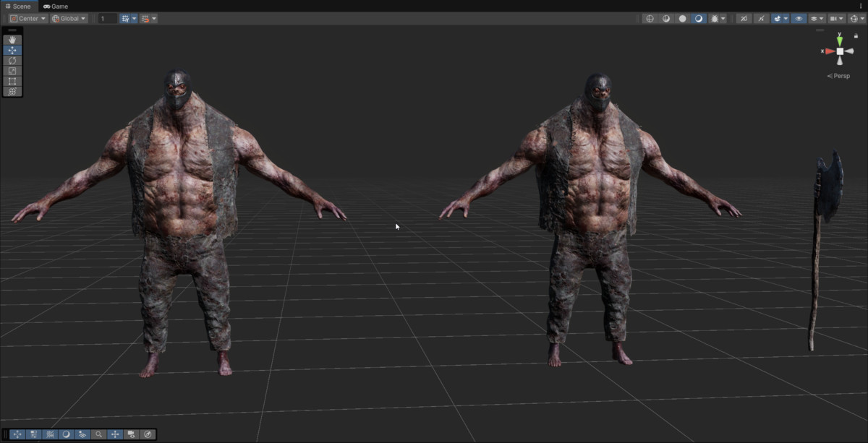Click the center cube of orientation gizmo
Image resolution: width=868 pixels, height=443 pixels.
pos(840,51)
